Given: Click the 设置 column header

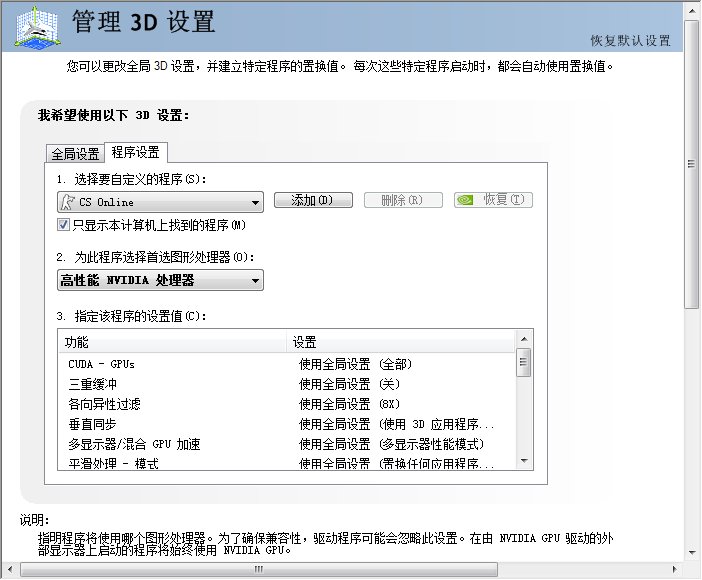Looking at the screenshot, I should point(401,342).
